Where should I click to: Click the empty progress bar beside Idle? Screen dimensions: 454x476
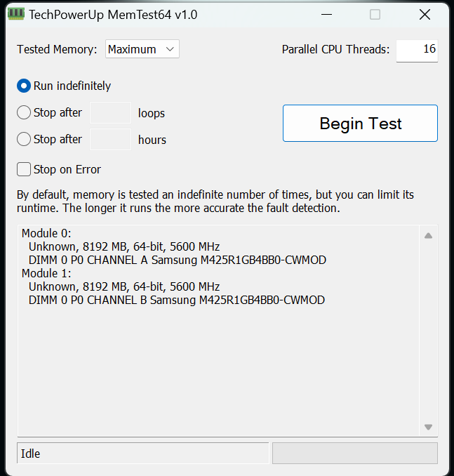(355, 454)
